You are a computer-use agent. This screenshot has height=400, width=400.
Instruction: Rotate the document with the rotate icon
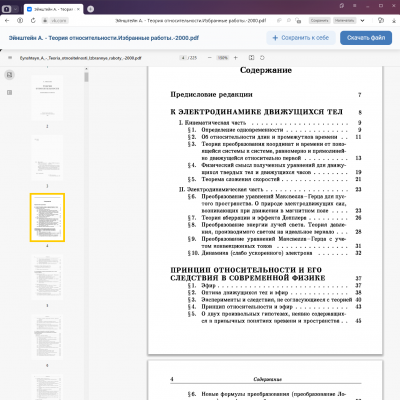click(262, 58)
